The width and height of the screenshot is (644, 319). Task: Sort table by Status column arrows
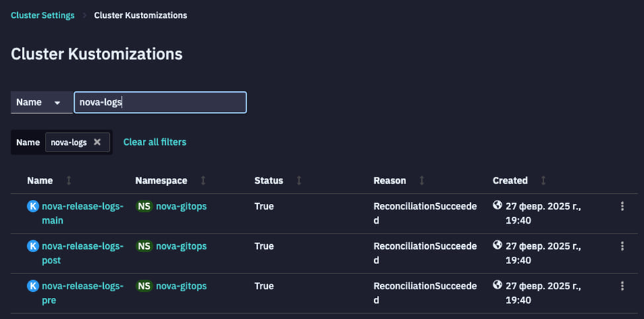(299, 181)
